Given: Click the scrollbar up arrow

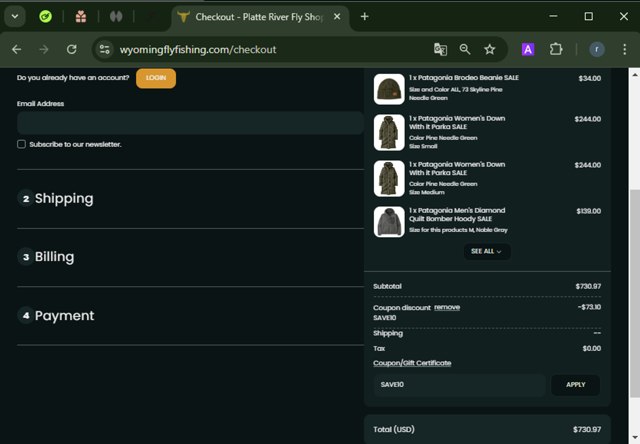Looking at the screenshot, I should (635, 75).
